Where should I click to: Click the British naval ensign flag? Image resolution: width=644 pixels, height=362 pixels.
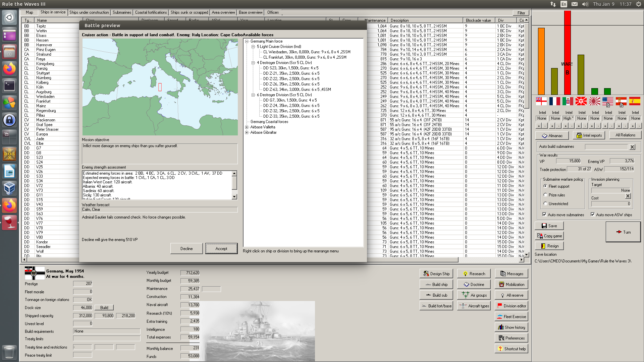[x=541, y=101]
